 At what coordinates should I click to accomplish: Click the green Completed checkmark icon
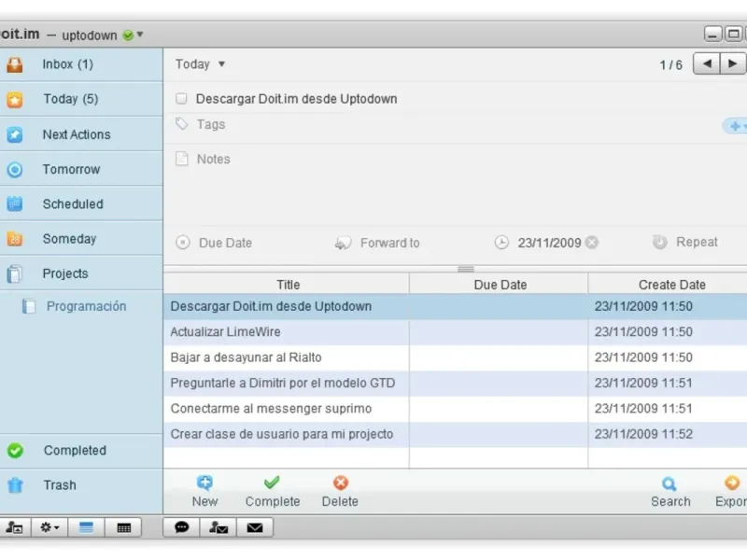tap(15, 451)
